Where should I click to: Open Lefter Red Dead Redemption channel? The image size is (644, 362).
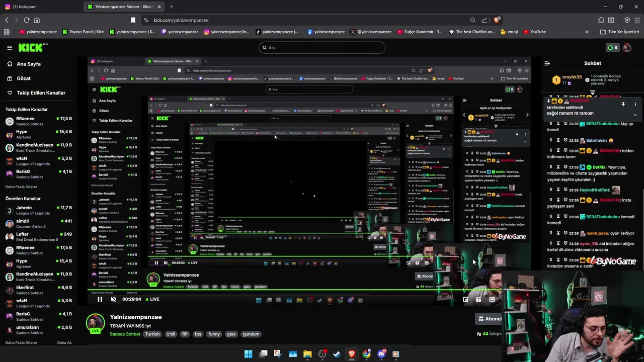pos(38,237)
